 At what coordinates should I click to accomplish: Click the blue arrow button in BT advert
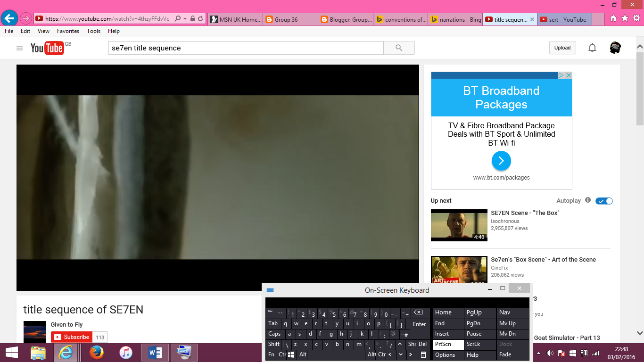point(501,161)
